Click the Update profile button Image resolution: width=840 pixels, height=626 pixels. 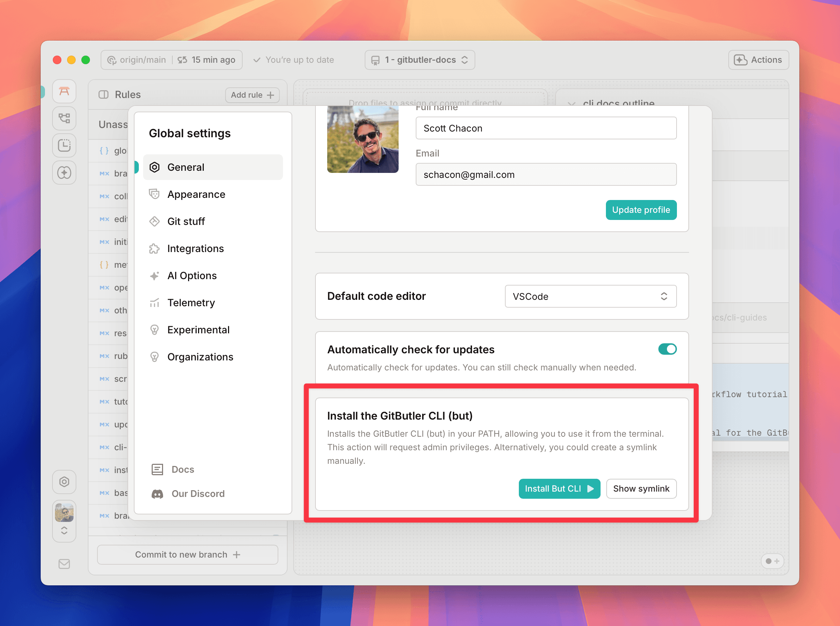[x=641, y=210]
